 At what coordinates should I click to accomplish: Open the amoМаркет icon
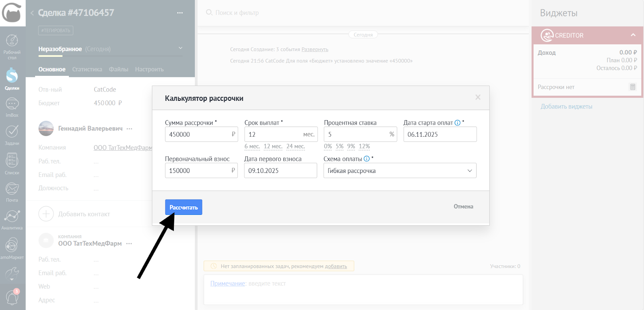(12, 248)
